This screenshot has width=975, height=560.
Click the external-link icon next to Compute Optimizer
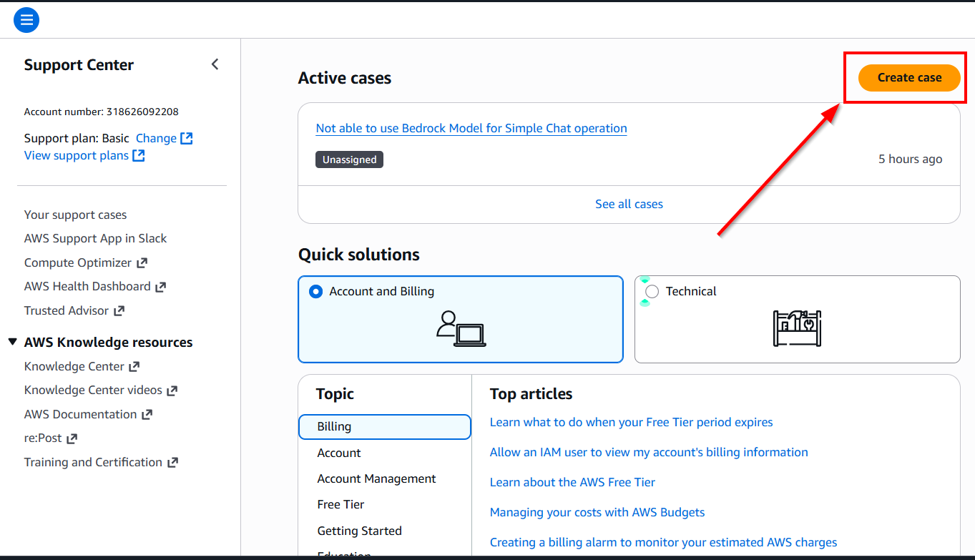tap(142, 262)
